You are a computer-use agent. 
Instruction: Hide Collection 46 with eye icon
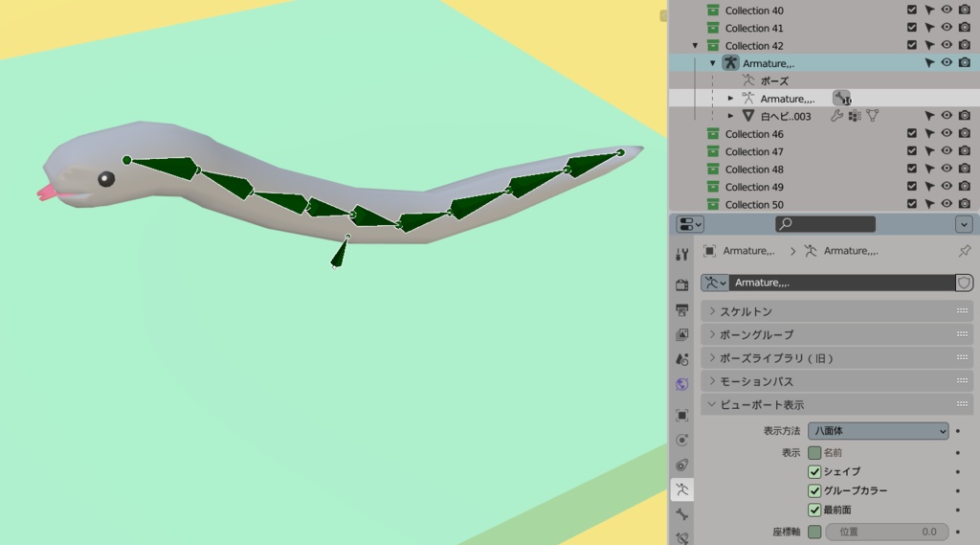pyautogui.click(x=947, y=134)
